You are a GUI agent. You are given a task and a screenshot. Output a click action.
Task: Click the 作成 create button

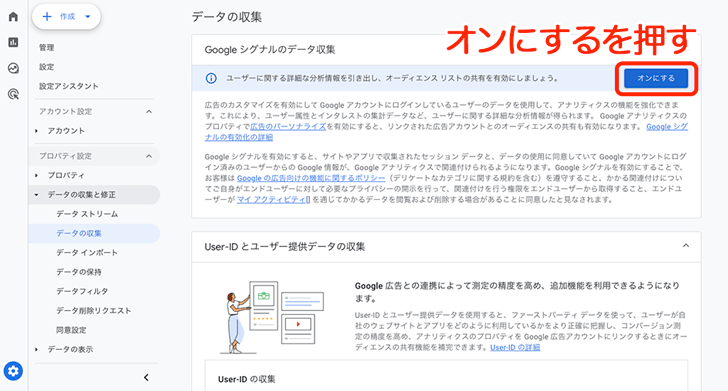click(x=66, y=17)
